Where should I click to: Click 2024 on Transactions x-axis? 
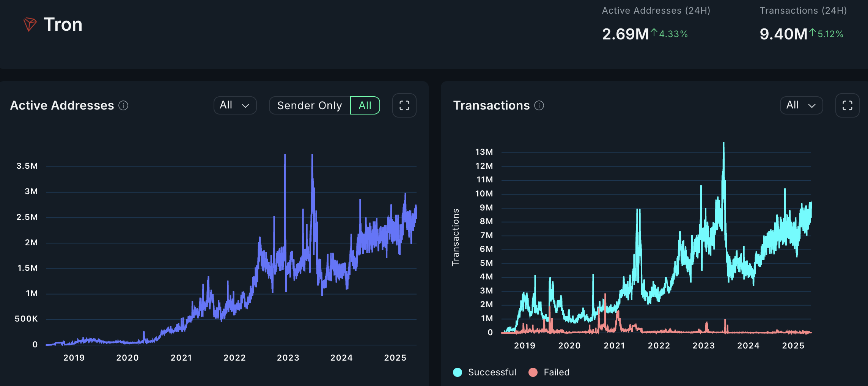pyautogui.click(x=748, y=345)
